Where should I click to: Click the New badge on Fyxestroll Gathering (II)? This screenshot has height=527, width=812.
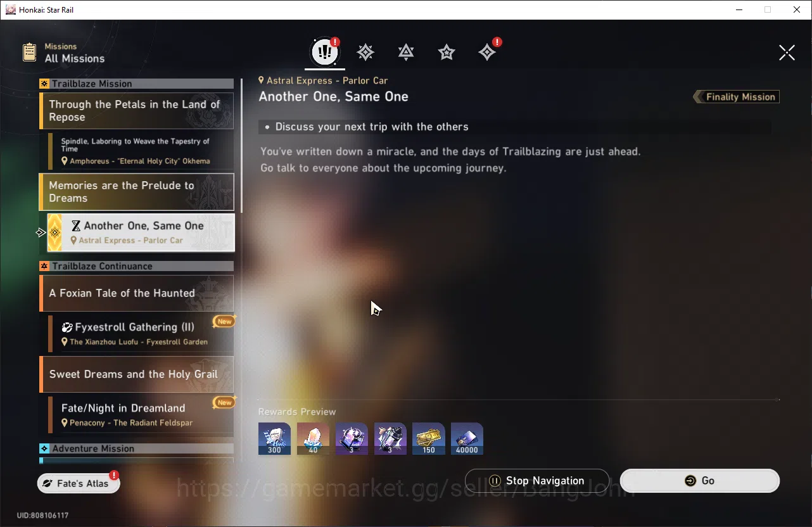click(224, 321)
